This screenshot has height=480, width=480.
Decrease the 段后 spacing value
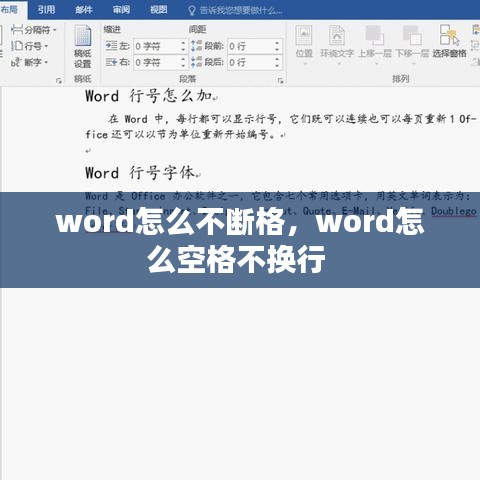277,66
